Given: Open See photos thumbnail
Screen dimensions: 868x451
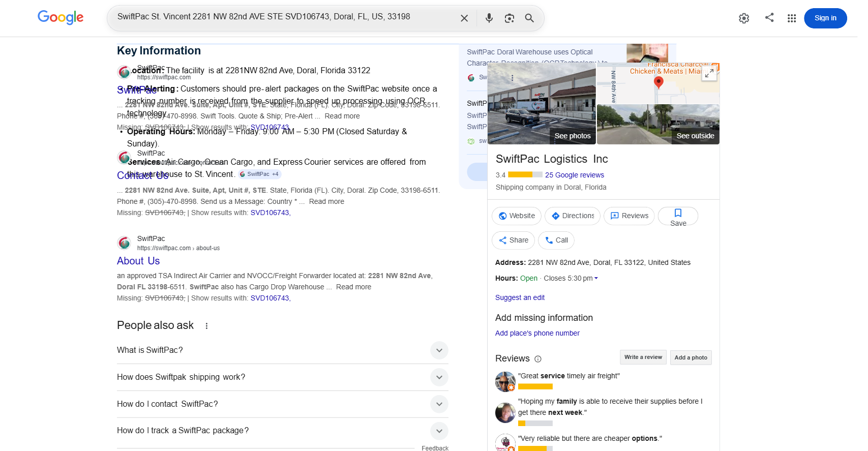Looking at the screenshot, I should coord(542,104).
